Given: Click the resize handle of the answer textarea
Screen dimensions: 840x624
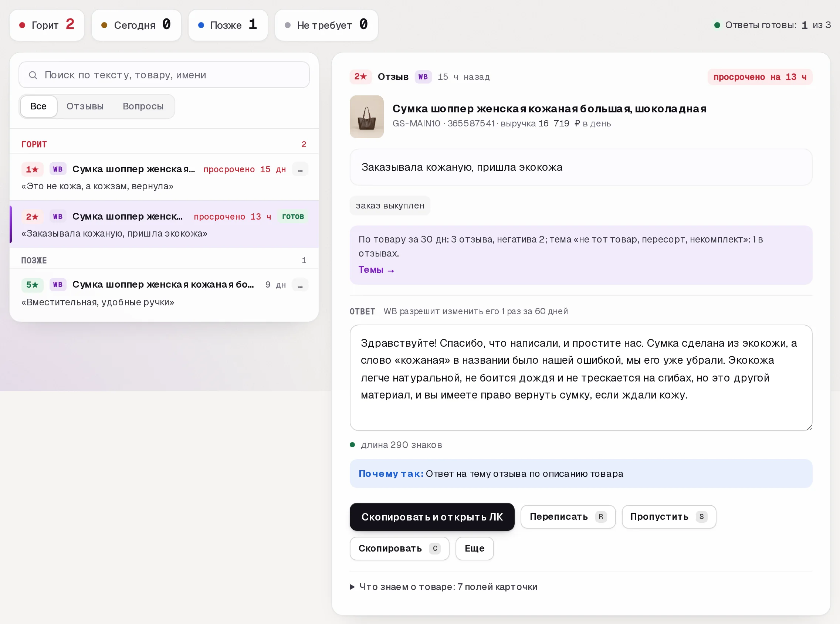Looking at the screenshot, I should pyautogui.click(x=809, y=427).
